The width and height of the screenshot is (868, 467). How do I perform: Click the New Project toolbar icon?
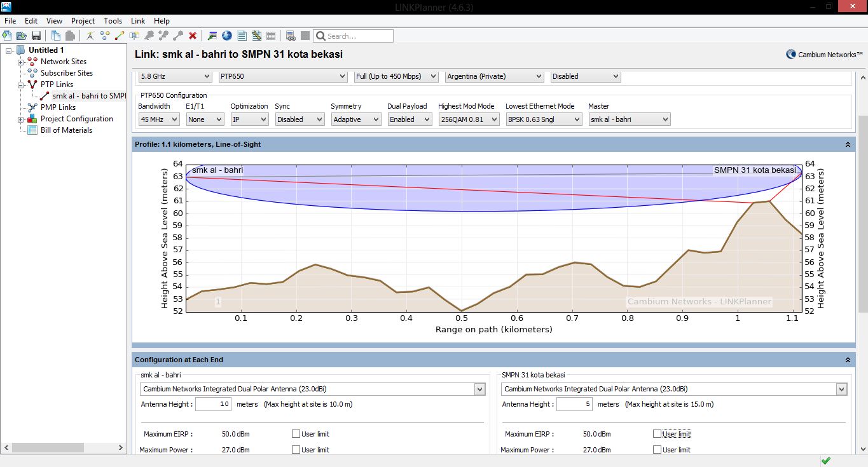7,36
